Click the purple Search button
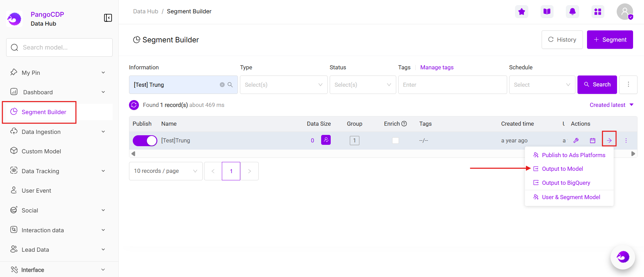Image resolution: width=644 pixels, height=277 pixels. 597,85
